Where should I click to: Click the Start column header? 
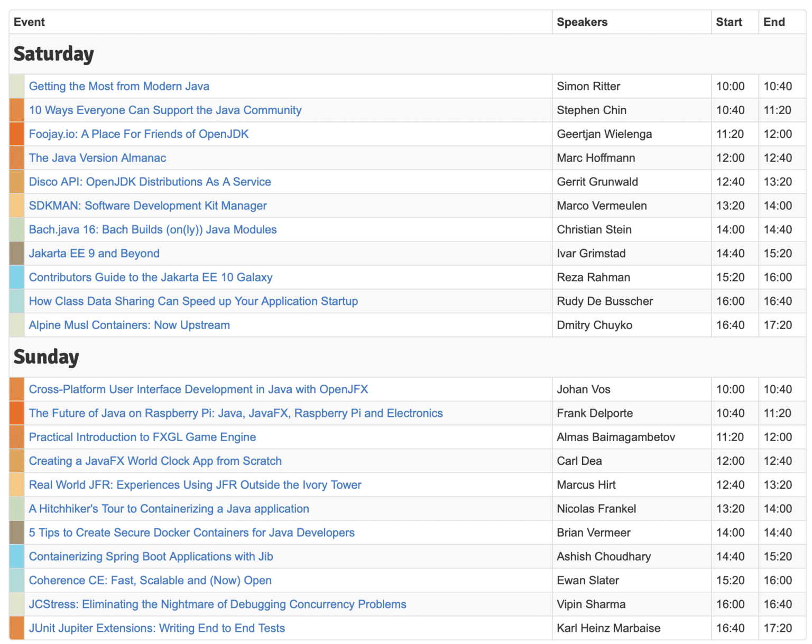tap(728, 22)
